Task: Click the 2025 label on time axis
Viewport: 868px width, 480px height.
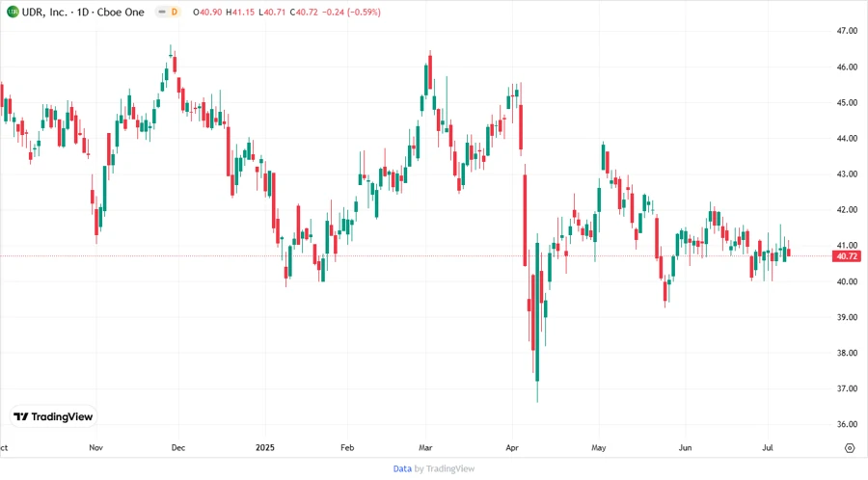Action: click(264, 447)
